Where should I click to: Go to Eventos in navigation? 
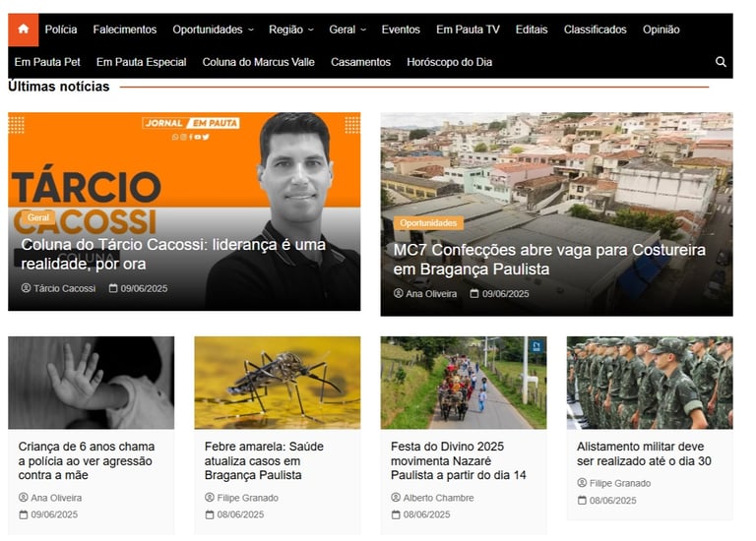(401, 30)
